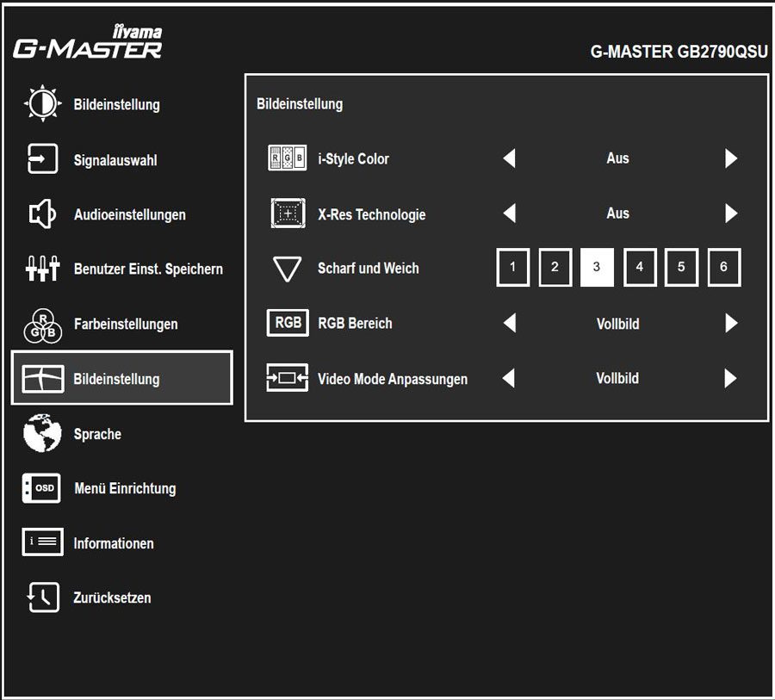Viewport: 775px width, 700px height.
Task: Change RGB Bereich using the right arrow
Action: (x=731, y=323)
